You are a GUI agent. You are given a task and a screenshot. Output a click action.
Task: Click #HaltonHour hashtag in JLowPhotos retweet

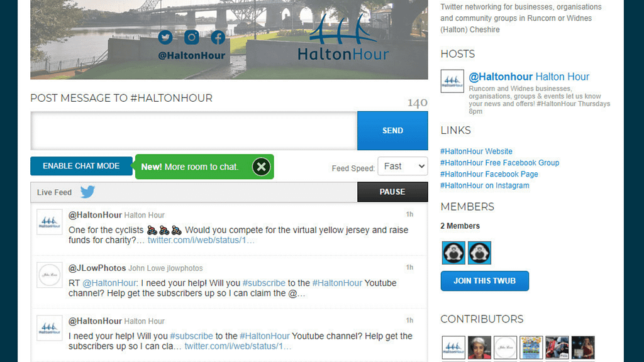[337, 283]
